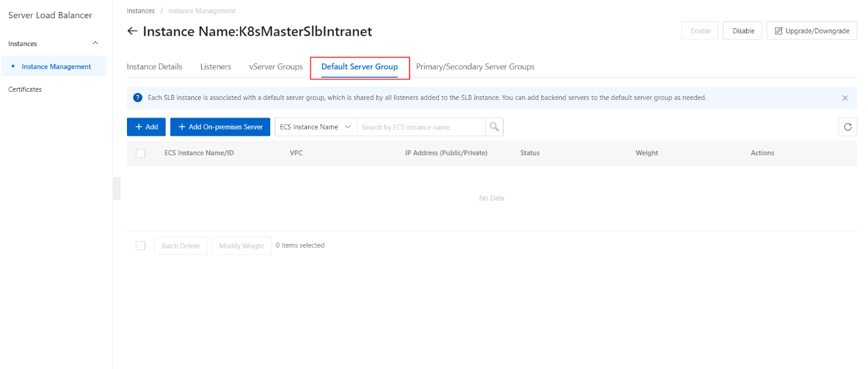The image size is (868, 369).
Task: Click the Instances breadcrumb link
Action: pyautogui.click(x=141, y=11)
